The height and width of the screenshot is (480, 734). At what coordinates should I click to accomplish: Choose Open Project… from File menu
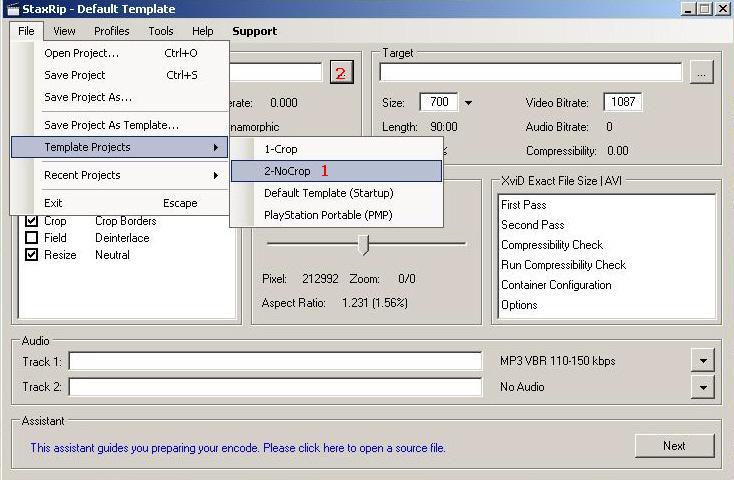click(120, 53)
